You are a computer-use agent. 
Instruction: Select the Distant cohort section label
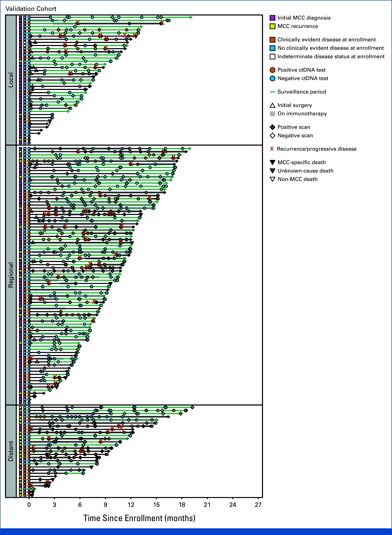11,451
